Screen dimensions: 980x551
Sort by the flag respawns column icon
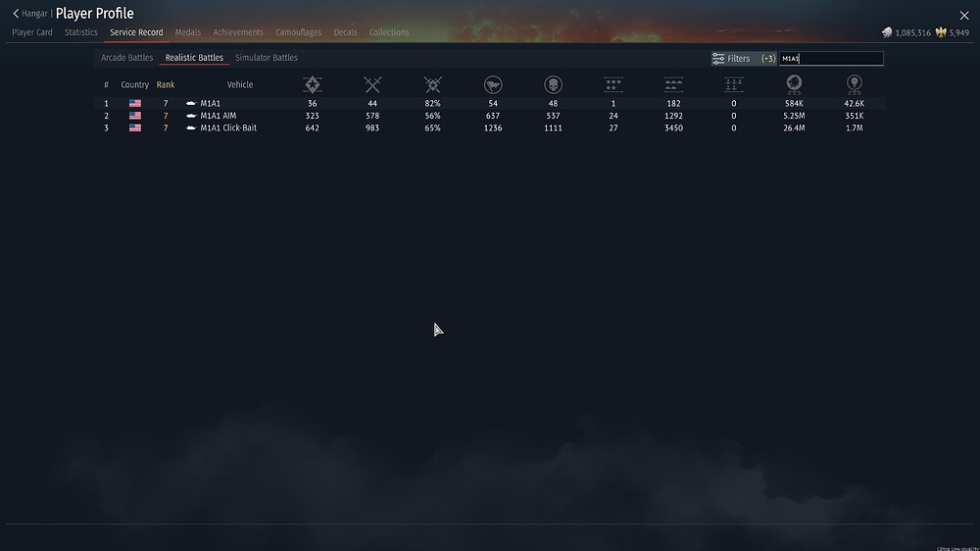(493, 84)
